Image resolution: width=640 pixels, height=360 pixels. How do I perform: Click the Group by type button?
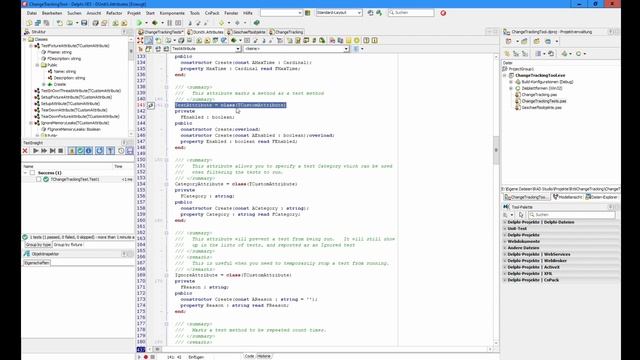tap(38, 244)
